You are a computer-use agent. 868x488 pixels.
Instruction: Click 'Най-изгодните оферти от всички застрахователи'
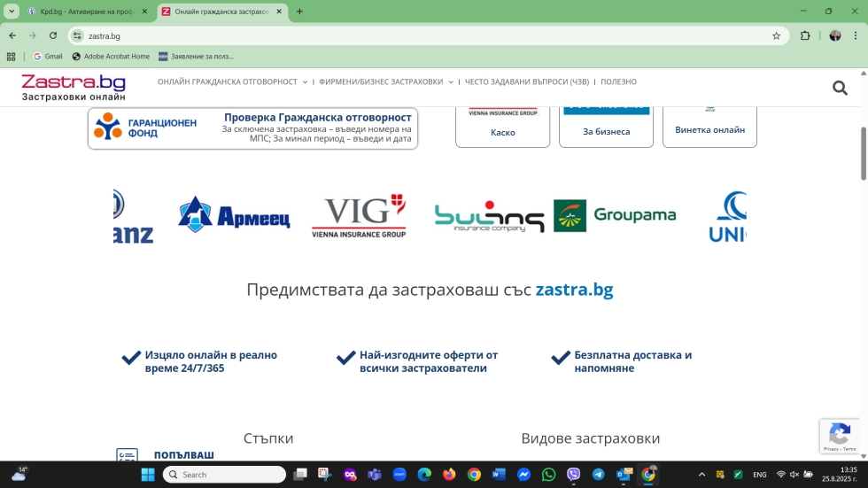[x=429, y=361]
